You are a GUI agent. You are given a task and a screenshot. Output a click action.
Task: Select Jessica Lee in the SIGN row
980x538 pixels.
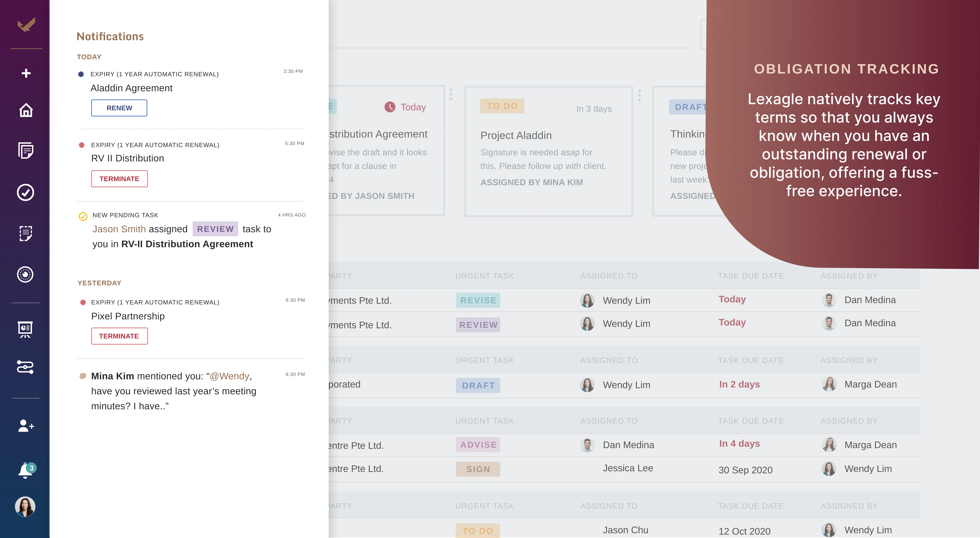point(628,468)
